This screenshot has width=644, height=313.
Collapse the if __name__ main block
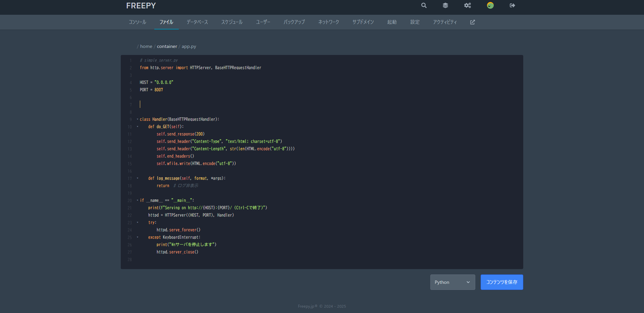[138, 200]
